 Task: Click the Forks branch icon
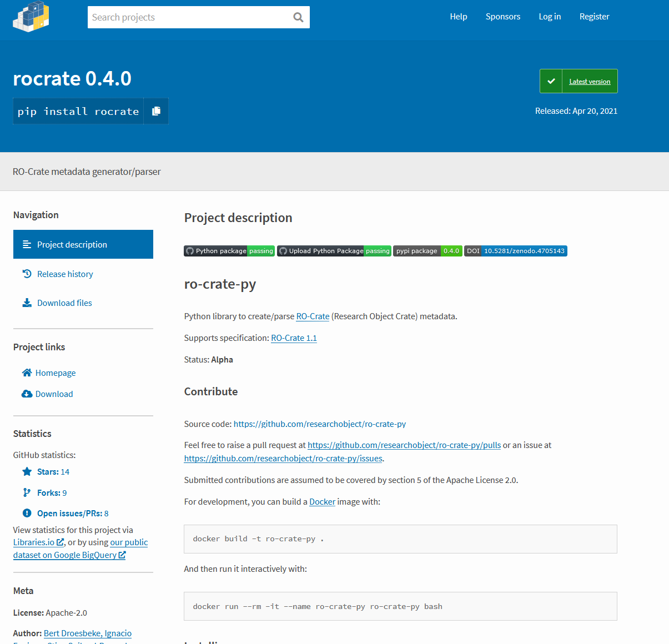[27, 492]
